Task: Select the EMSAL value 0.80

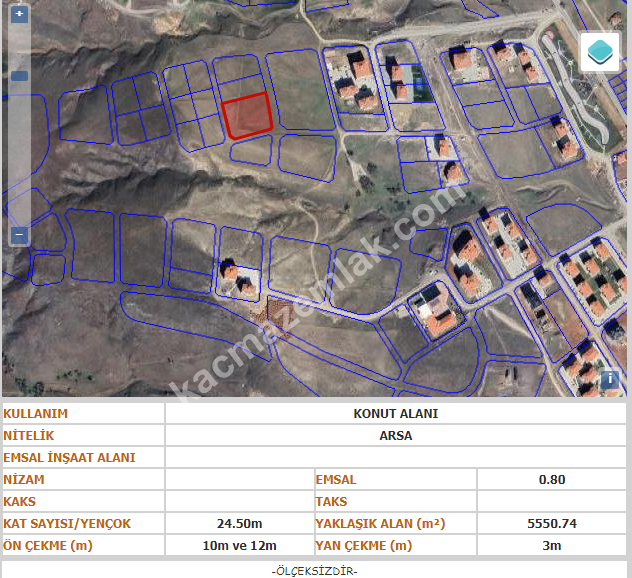Action: (551, 479)
